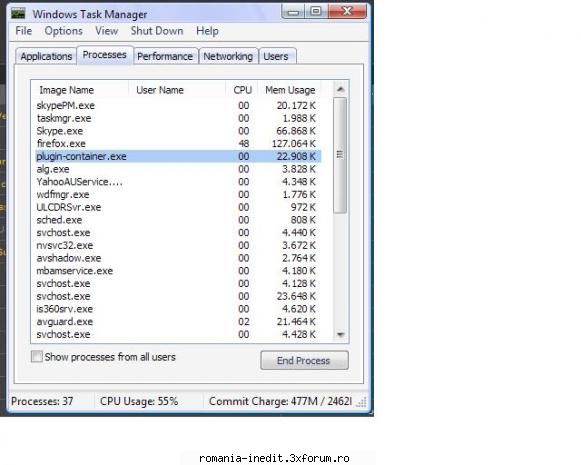Open the View menu
Screen dimensions: 581x465
pos(107,31)
